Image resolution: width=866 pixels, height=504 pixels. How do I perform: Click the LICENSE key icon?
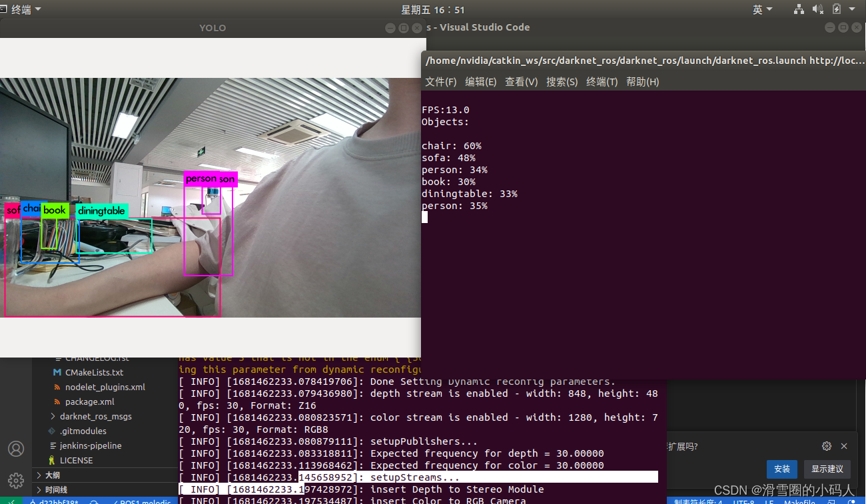click(x=52, y=460)
